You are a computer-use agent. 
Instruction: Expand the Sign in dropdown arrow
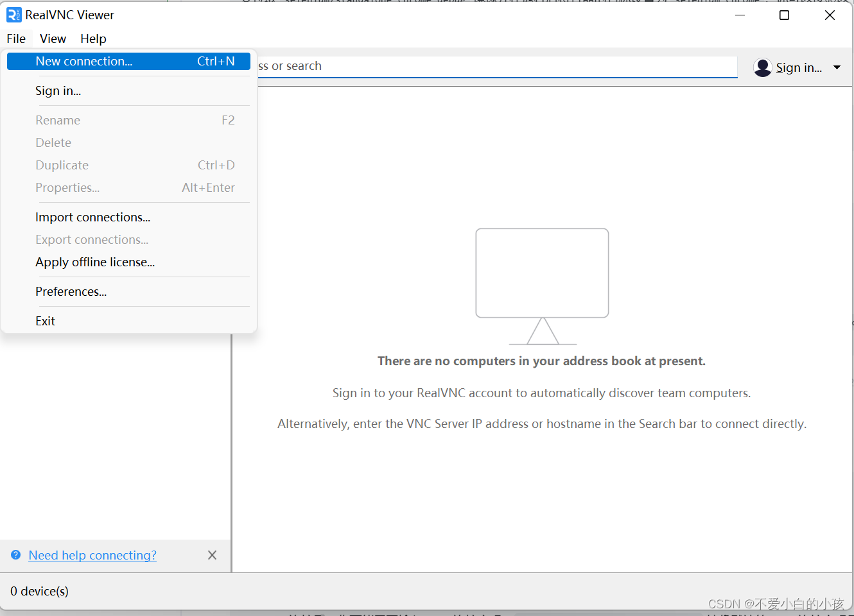[x=837, y=67]
